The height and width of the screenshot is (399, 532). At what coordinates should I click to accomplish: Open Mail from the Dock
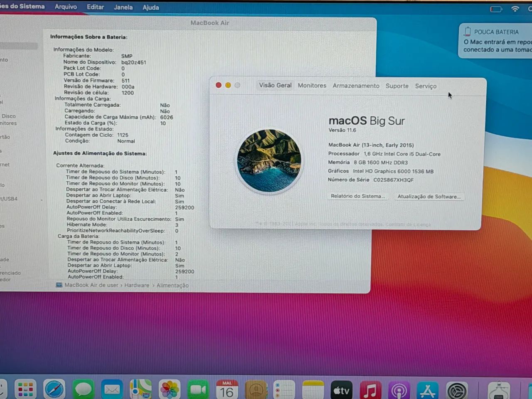(112, 389)
